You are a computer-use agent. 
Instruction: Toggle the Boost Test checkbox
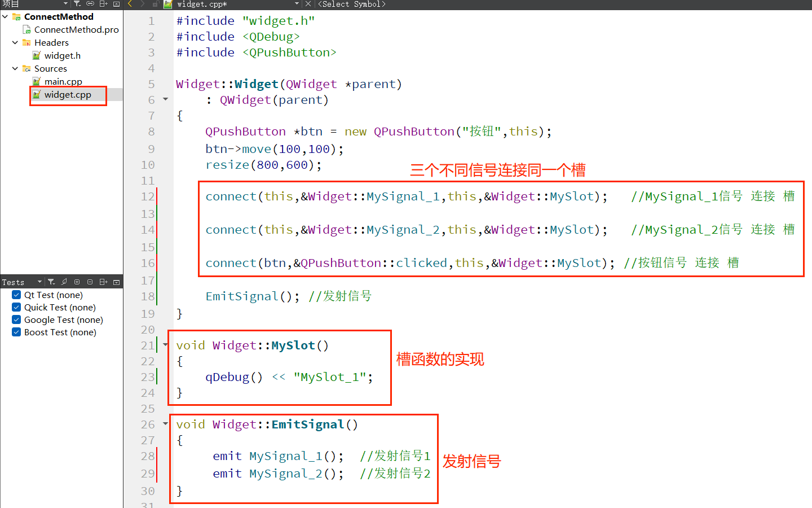(16, 332)
